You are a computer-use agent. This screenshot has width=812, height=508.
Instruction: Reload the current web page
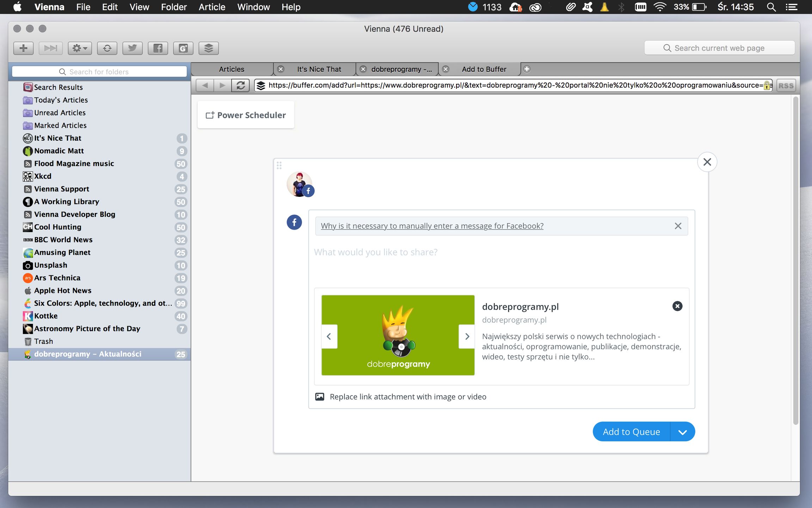tap(240, 85)
